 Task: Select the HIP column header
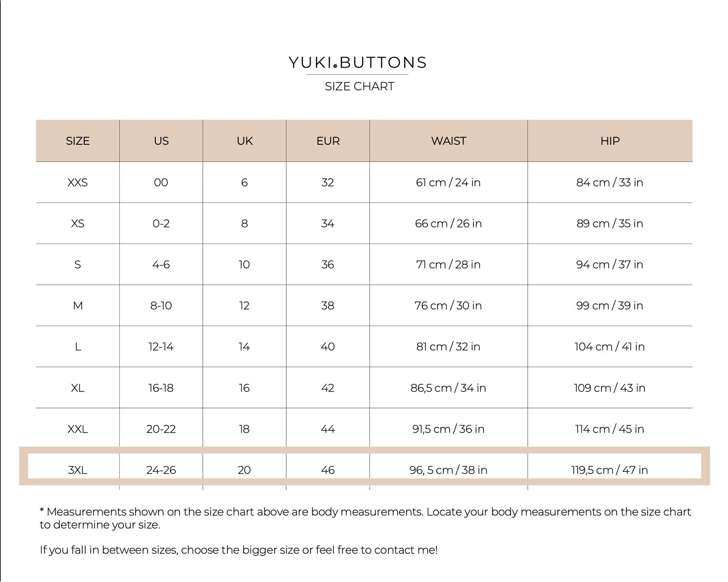[610, 141]
